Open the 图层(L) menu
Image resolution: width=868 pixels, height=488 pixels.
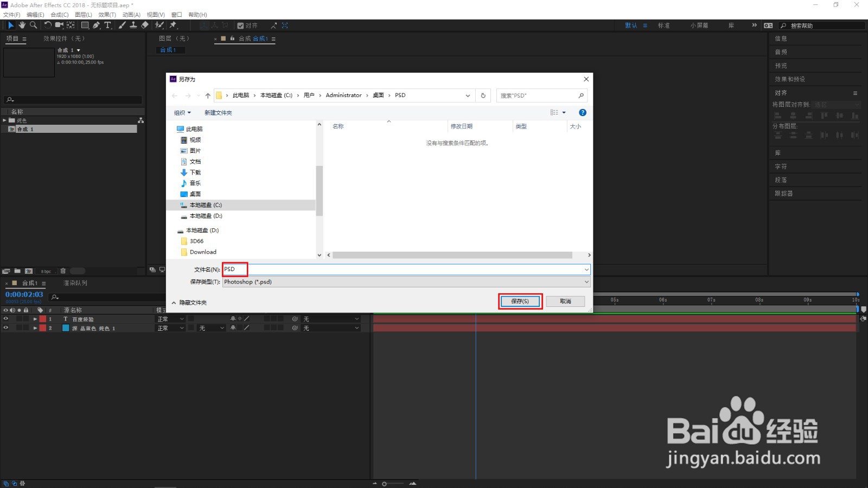pos(83,15)
